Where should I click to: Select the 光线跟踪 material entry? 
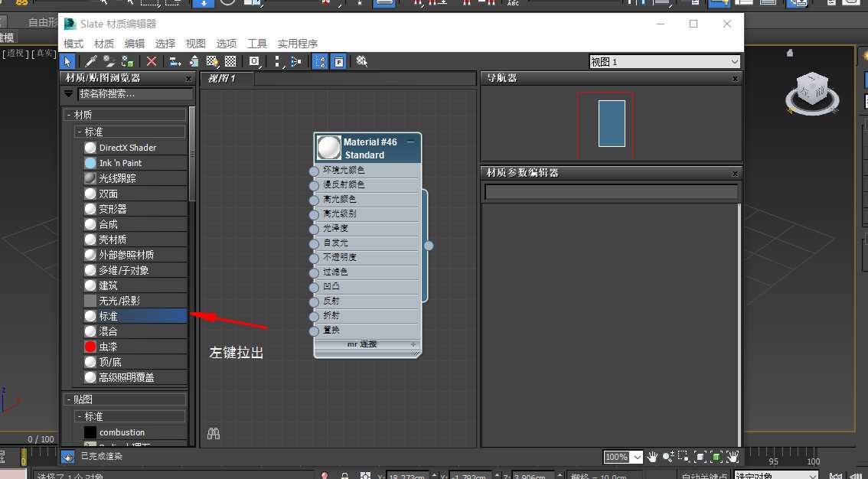pos(135,178)
